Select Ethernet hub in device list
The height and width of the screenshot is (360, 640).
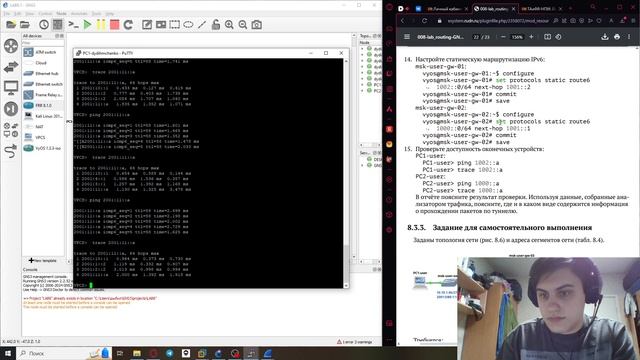click(43, 73)
